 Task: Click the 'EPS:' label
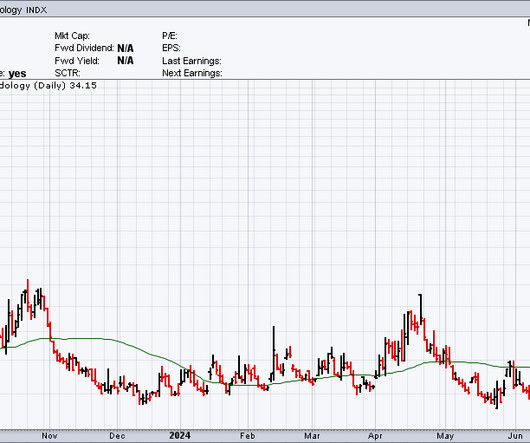(171, 48)
